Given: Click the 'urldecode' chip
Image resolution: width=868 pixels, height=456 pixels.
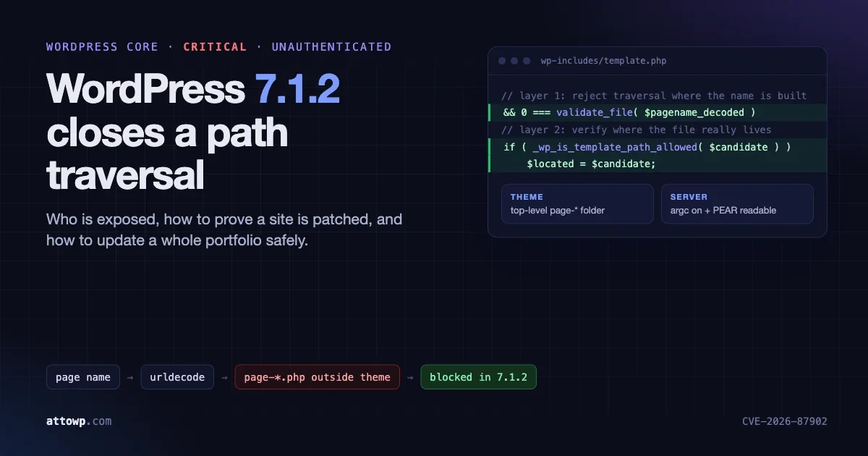Looking at the screenshot, I should point(177,377).
